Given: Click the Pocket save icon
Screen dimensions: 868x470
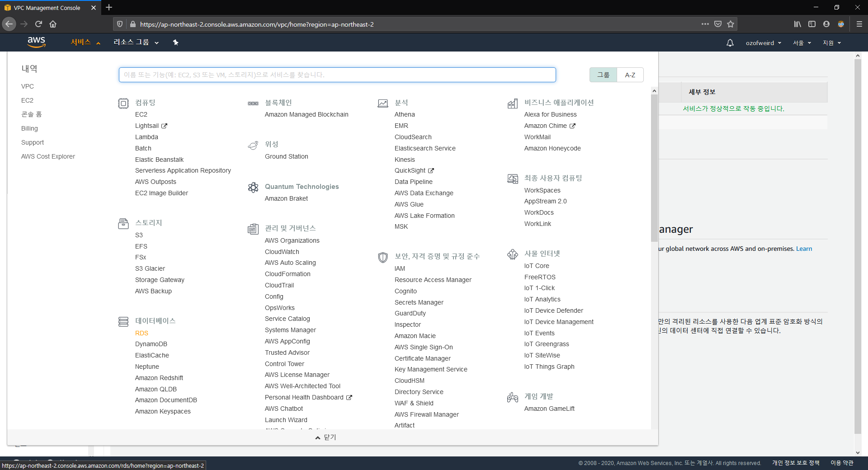Looking at the screenshot, I should 718,24.
